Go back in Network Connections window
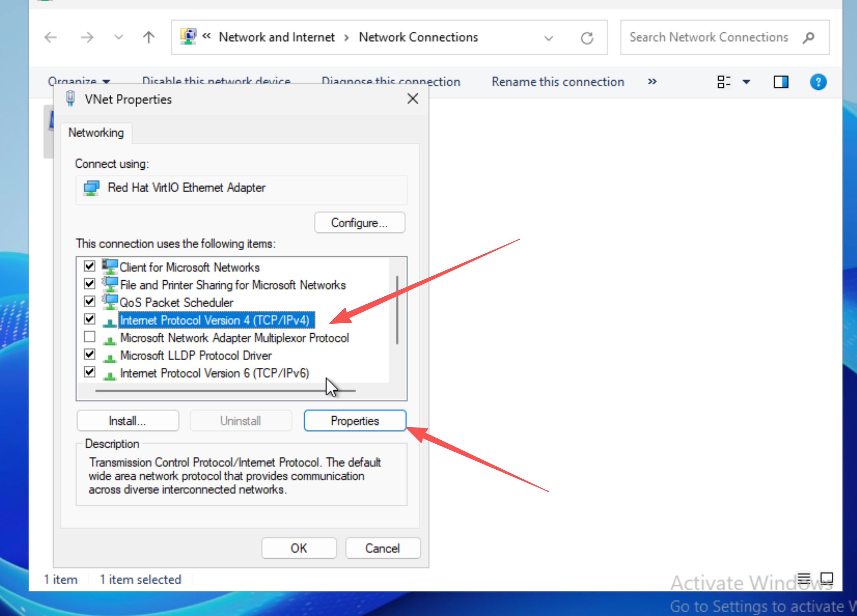The image size is (857, 616). 51,38
